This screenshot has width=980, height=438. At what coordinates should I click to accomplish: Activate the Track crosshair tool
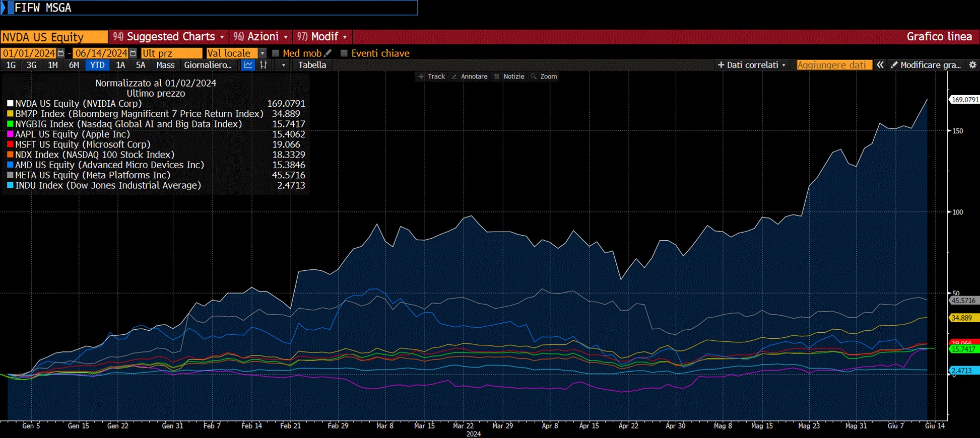tap(432, 77)
